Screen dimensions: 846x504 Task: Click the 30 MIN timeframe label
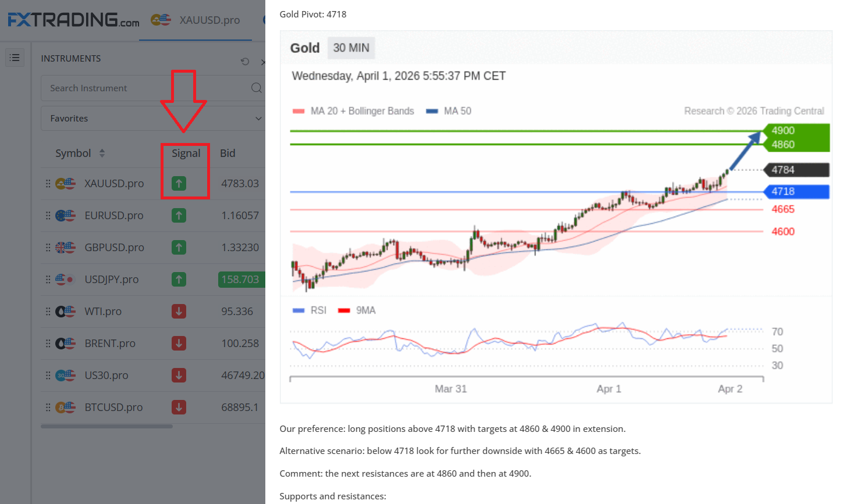[x=351, y=48]
